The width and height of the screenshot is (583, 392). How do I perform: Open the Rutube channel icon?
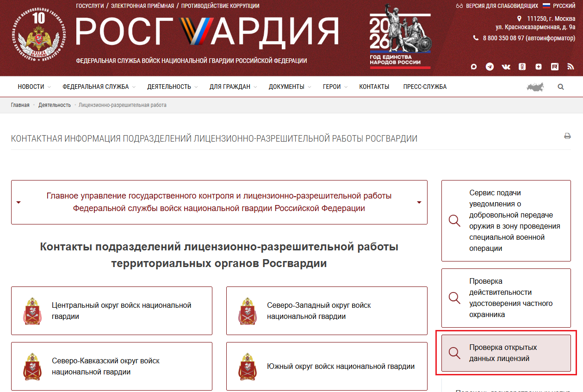(555, 67)
